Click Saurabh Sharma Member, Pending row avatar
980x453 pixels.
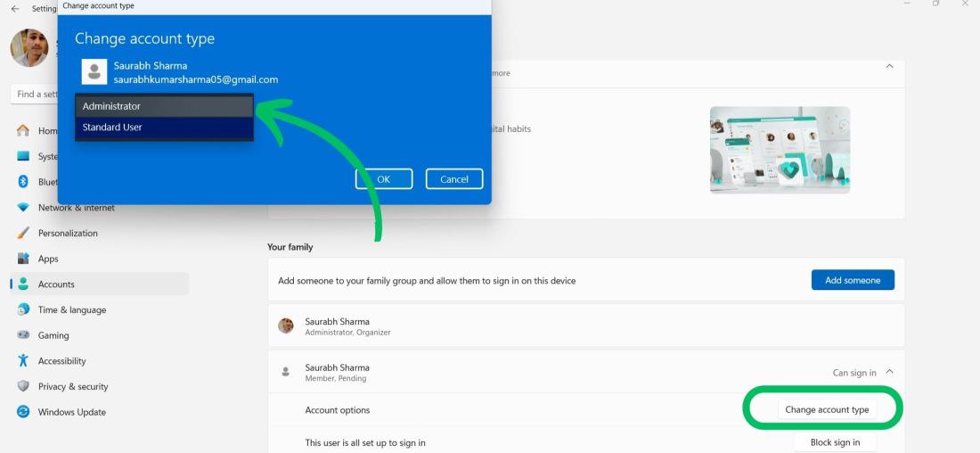286,372
